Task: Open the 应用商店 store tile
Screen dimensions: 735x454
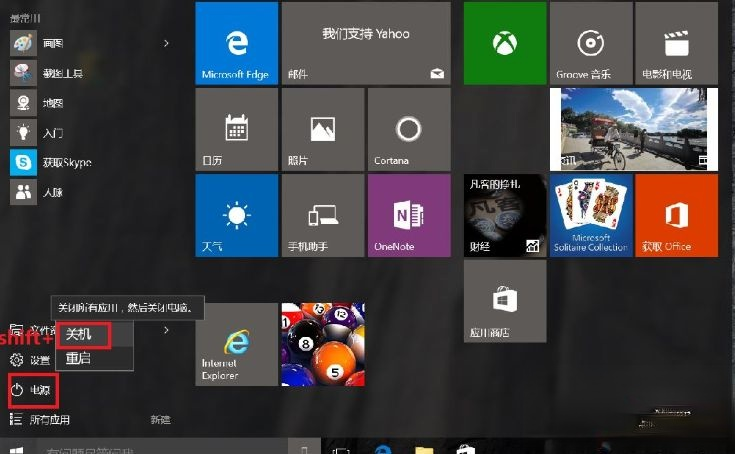Action: coord(505,301)
